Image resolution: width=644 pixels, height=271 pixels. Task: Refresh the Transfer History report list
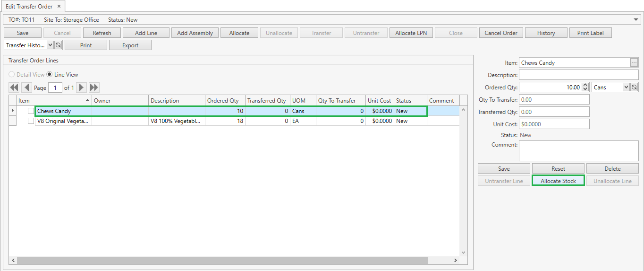pyautogui.click(x=59, y=45)
